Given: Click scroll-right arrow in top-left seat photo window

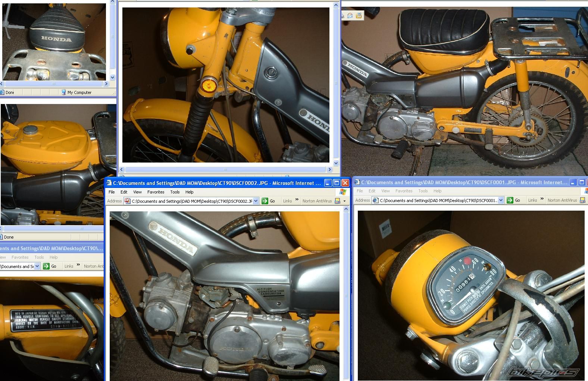Looking at the screenshot, I should pyautogui.click(x=106, y=84).
